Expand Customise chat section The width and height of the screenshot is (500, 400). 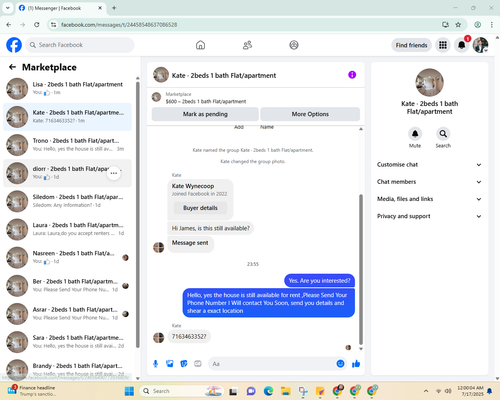coord(429,165)
